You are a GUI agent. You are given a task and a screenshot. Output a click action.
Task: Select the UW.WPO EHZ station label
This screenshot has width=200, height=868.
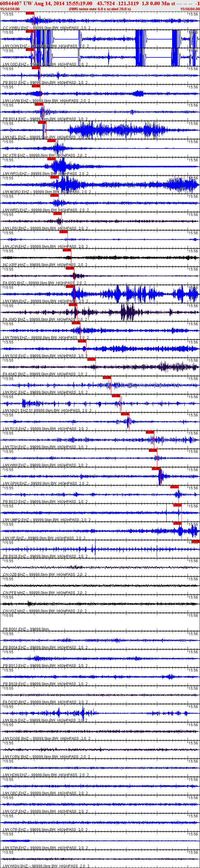[46, 173]
